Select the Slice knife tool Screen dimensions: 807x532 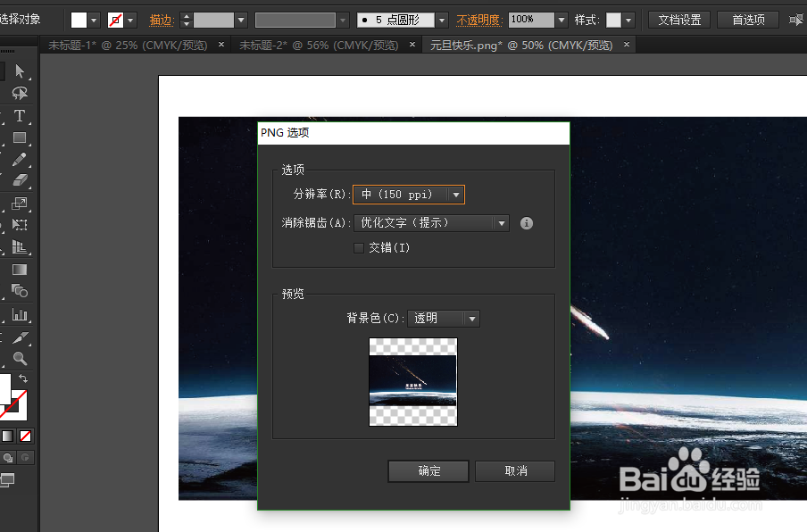[x=20, y=337]
